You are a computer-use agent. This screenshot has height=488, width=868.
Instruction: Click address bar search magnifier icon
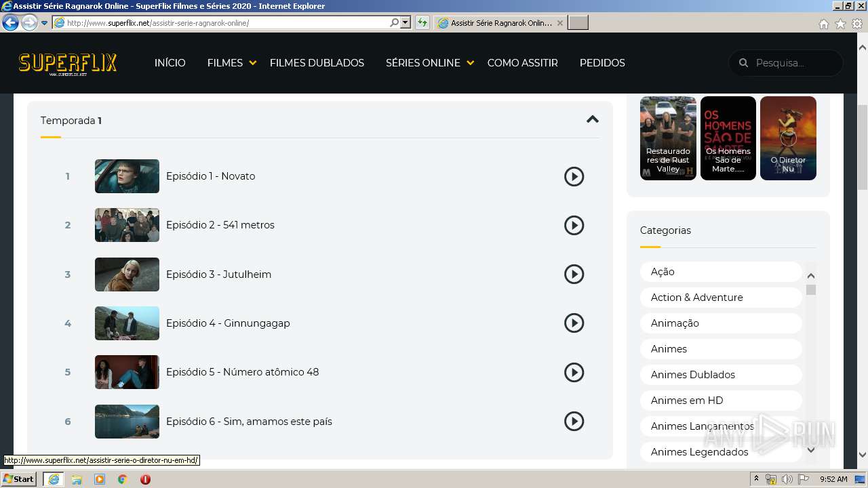[x=394, y=23]
